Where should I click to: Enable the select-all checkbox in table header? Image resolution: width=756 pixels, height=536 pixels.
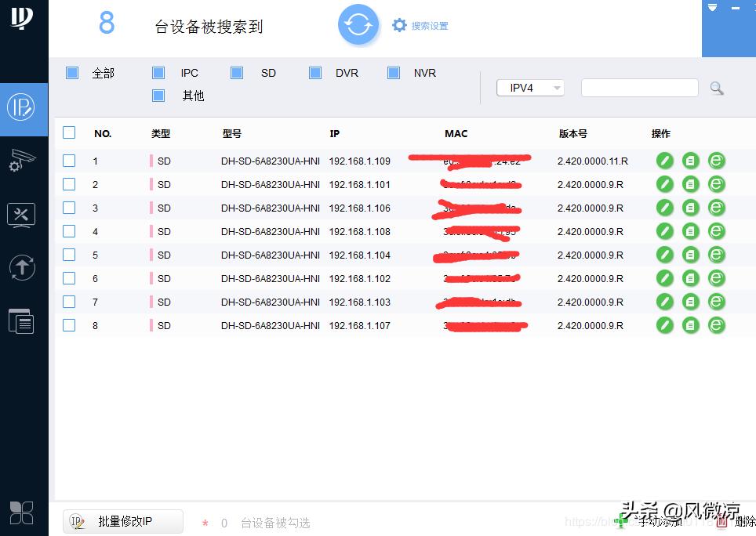click(68, 132)
